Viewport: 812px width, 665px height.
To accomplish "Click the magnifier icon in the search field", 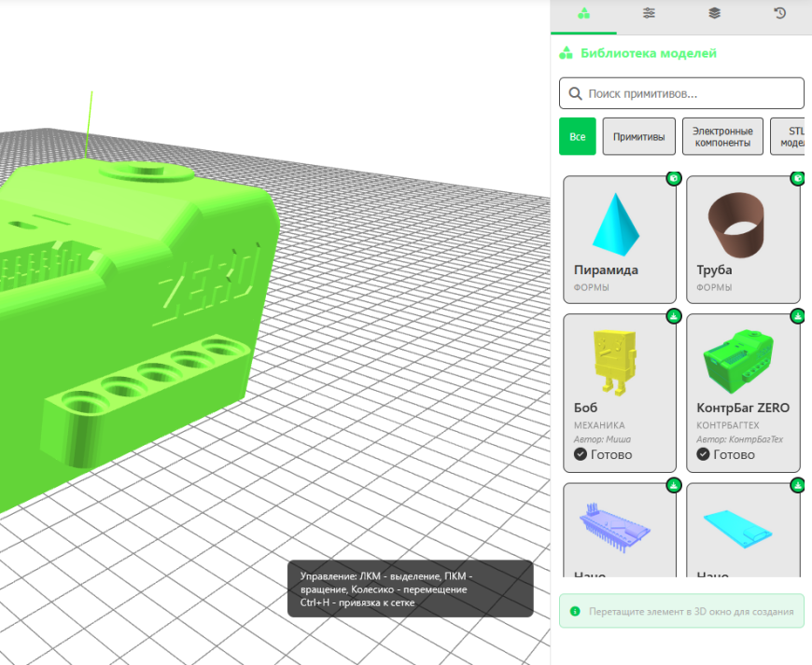I will [576, 93].
